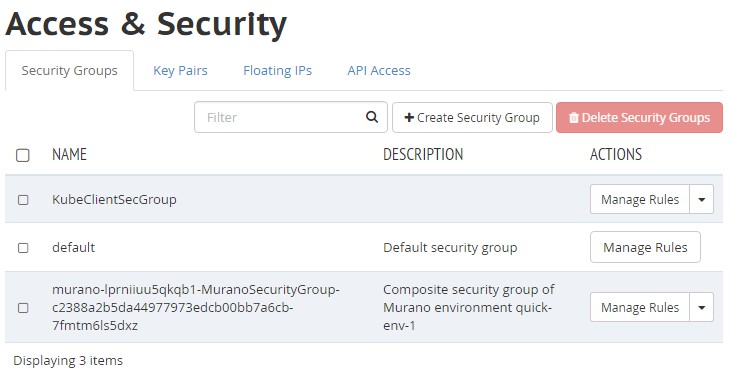Screen dimensions: 732x377
Task: Toggle the select-all checkbox in table header
Action: (23, 155)
